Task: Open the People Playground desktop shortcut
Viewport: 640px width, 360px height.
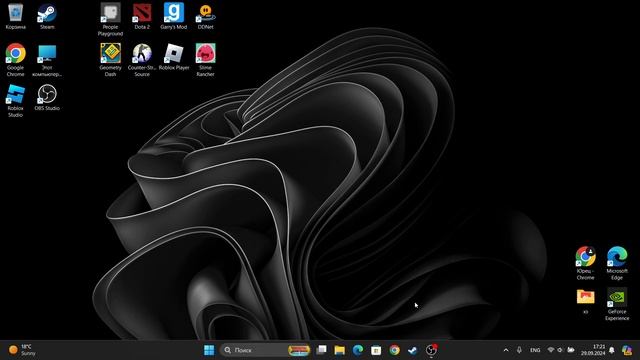Action: point(110,19)
